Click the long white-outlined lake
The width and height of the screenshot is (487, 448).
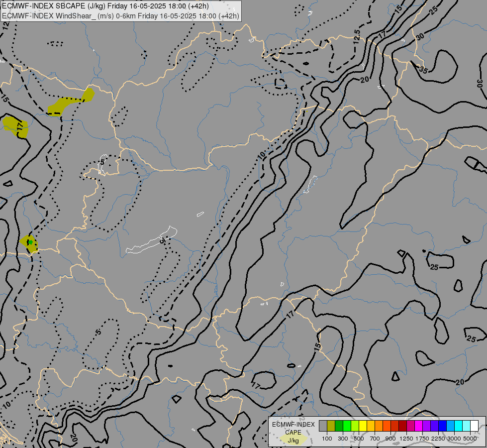[x=152, y=240]
